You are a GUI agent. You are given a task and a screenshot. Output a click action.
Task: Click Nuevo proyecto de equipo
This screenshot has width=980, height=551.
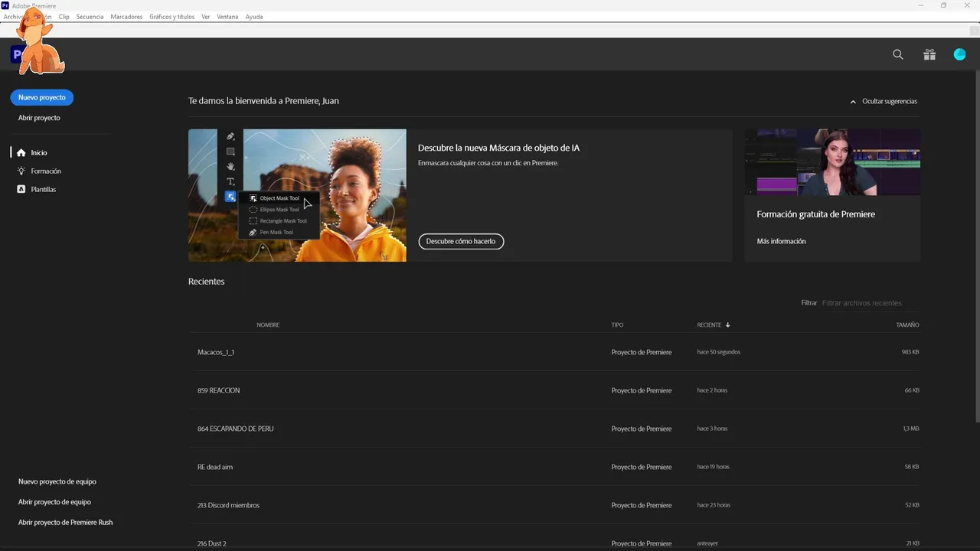57,481
